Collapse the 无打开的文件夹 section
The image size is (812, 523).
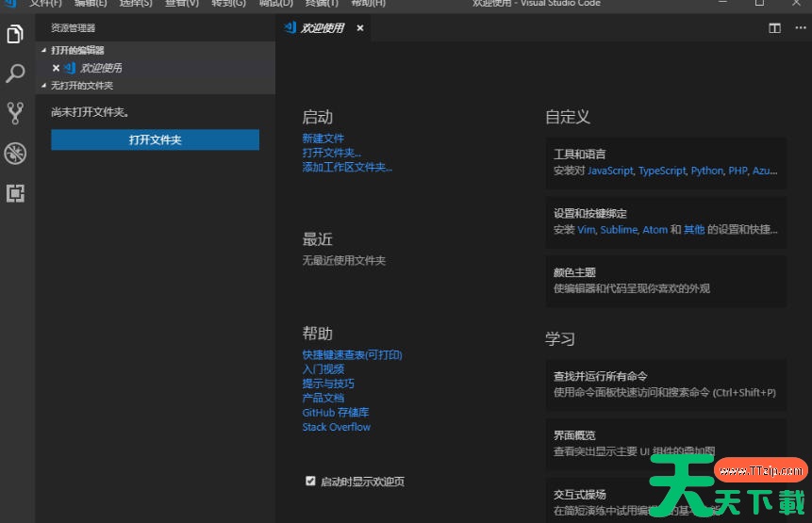pyautogui.click(x=155, y=86)
